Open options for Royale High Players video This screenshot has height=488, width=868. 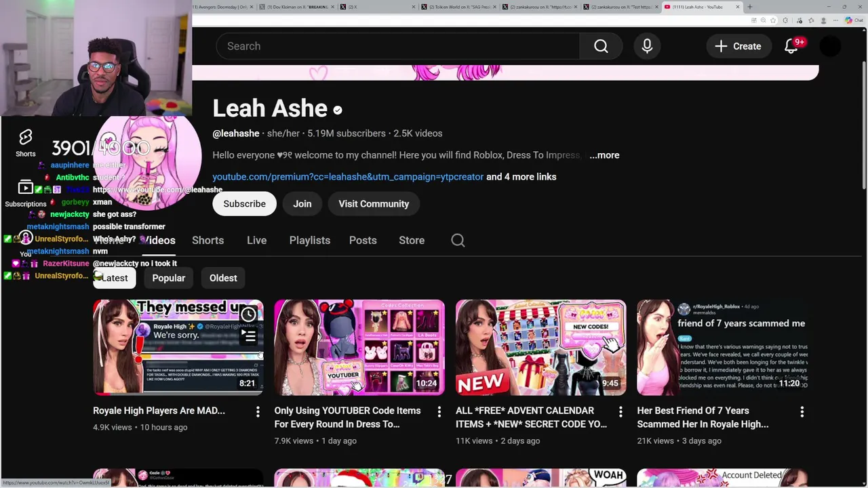(258, 411)
